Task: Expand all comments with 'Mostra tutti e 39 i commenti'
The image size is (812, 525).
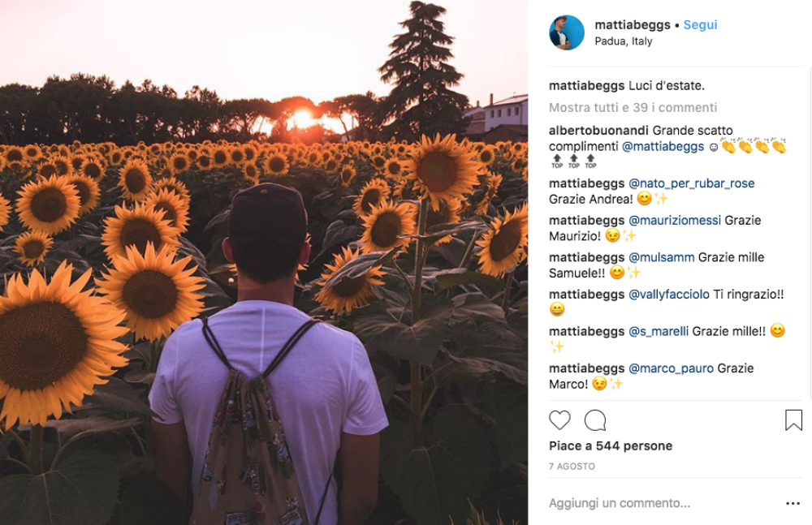Action: tap(633, 107)
